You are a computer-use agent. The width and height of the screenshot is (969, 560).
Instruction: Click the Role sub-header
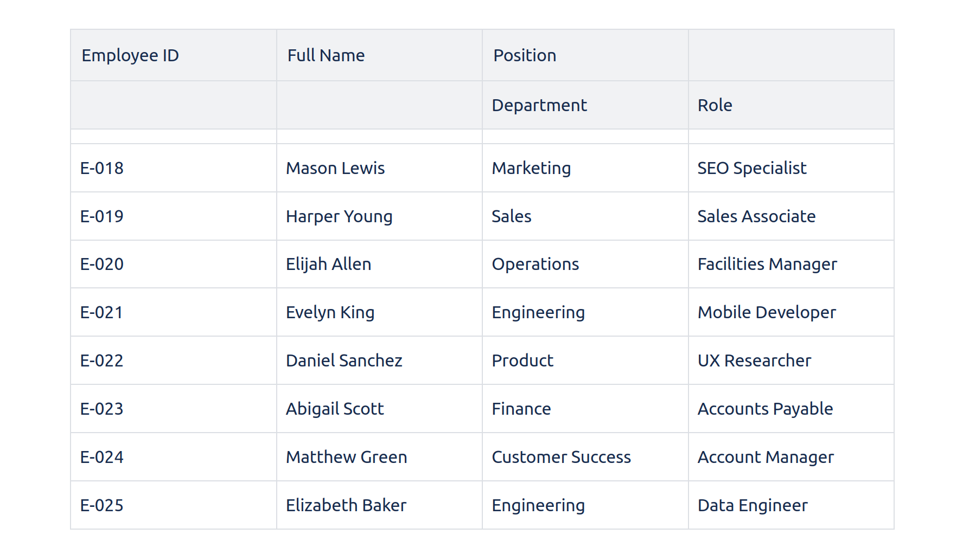coord(715,105)
